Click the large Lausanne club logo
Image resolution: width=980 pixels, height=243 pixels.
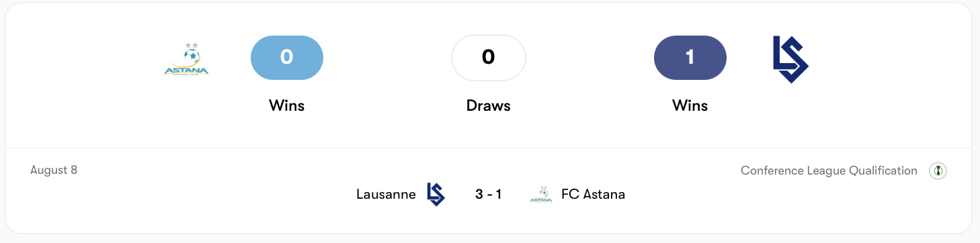click(x=790, y=59)
